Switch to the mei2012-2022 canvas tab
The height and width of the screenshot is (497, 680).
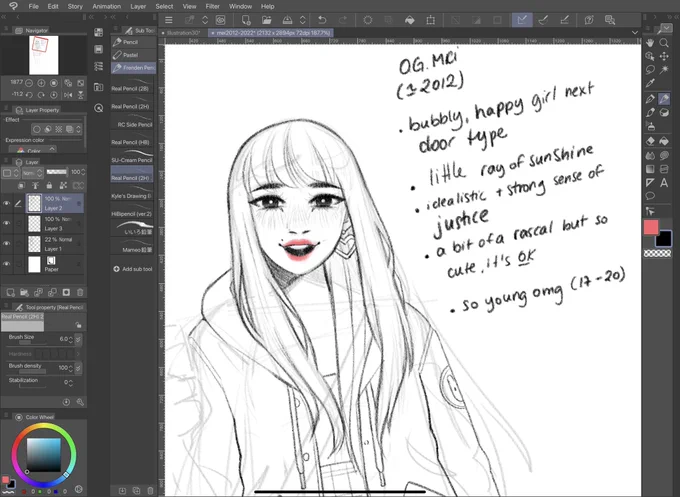coord(271,33)
